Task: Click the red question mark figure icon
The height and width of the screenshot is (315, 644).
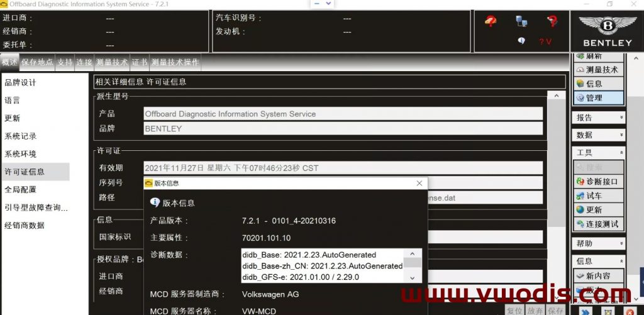Action: [x=552, y=21]
